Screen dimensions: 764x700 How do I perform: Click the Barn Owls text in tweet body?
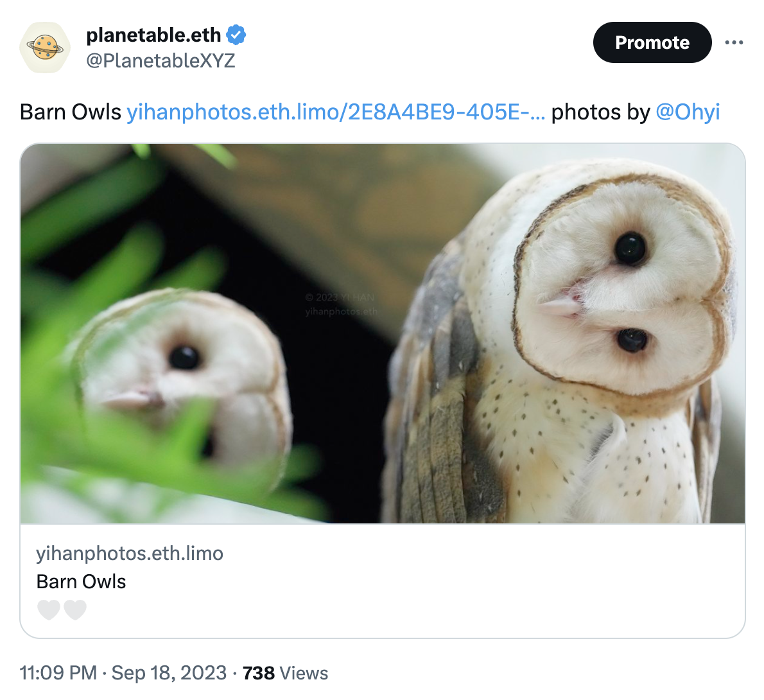pyautogui.click(x=71, y=112)
